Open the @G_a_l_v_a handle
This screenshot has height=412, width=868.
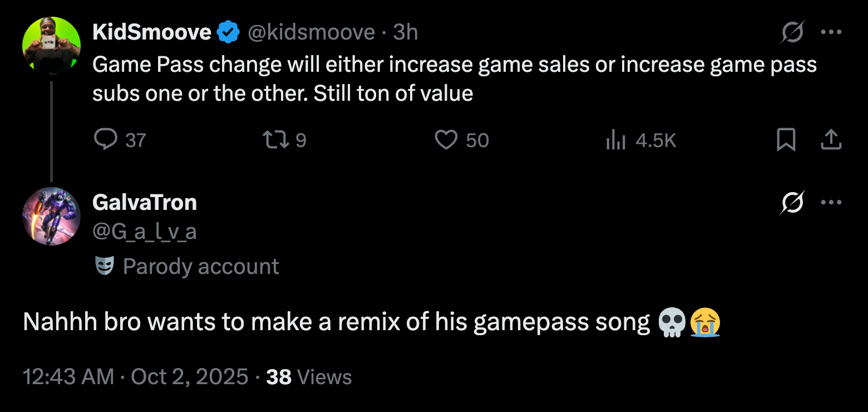coord(145,230)
